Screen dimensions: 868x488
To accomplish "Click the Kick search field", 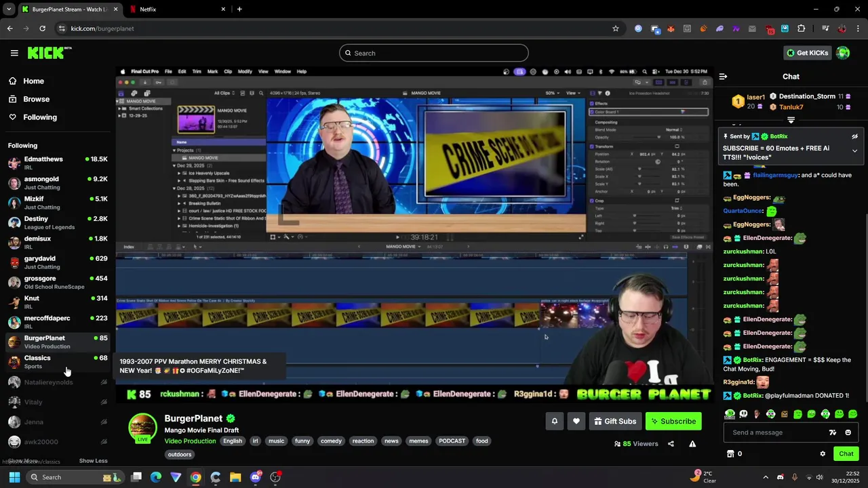I will point(434,53).
